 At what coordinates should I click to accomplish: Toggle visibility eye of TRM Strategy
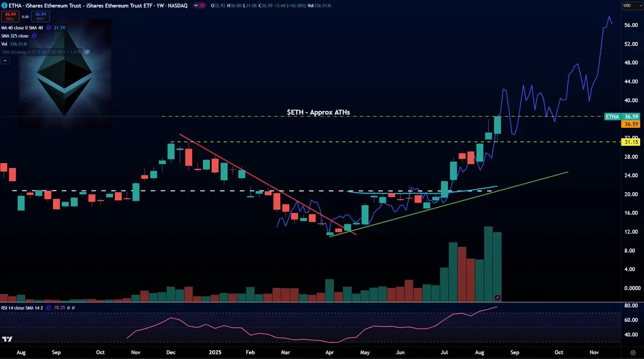pyautogui.click(x=87, y=52)
